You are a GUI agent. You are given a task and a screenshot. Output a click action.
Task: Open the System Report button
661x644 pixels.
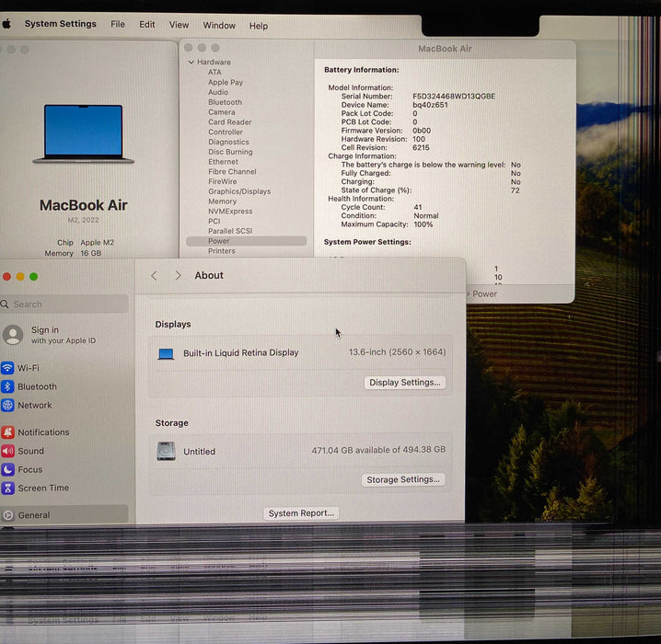[x=301, y=513]
